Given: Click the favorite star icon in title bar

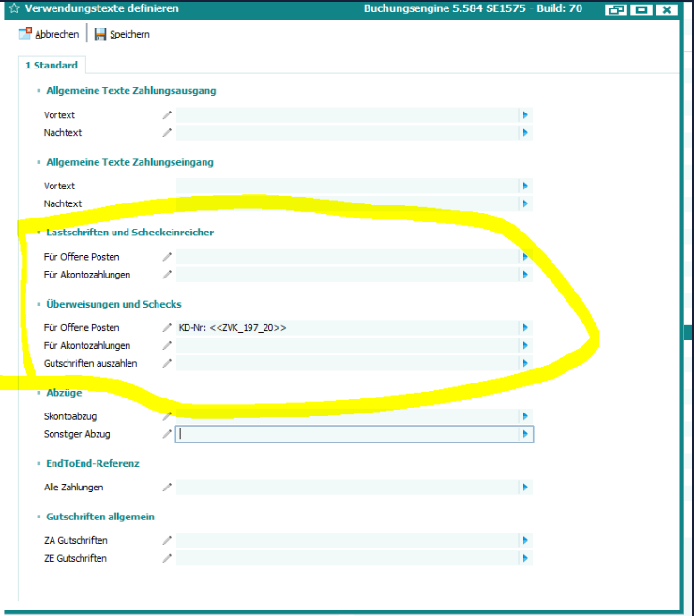Looking at the screenshot, I should [13, 9].
